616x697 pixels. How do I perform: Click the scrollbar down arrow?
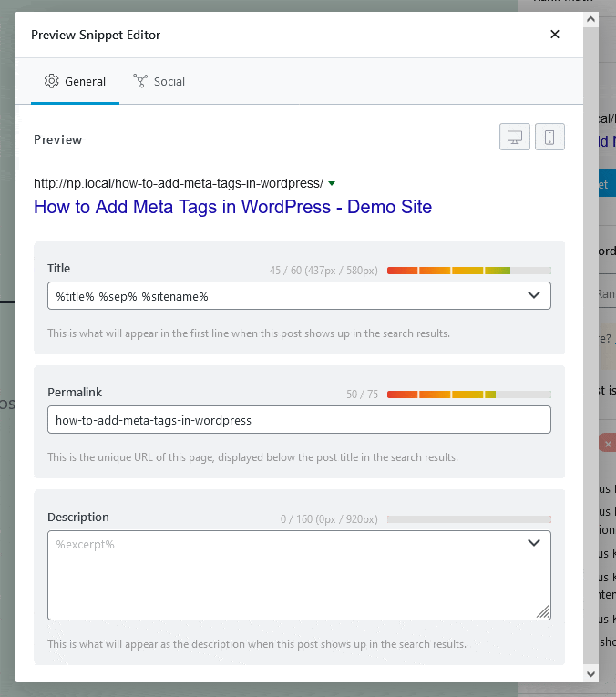pos(590,674)
